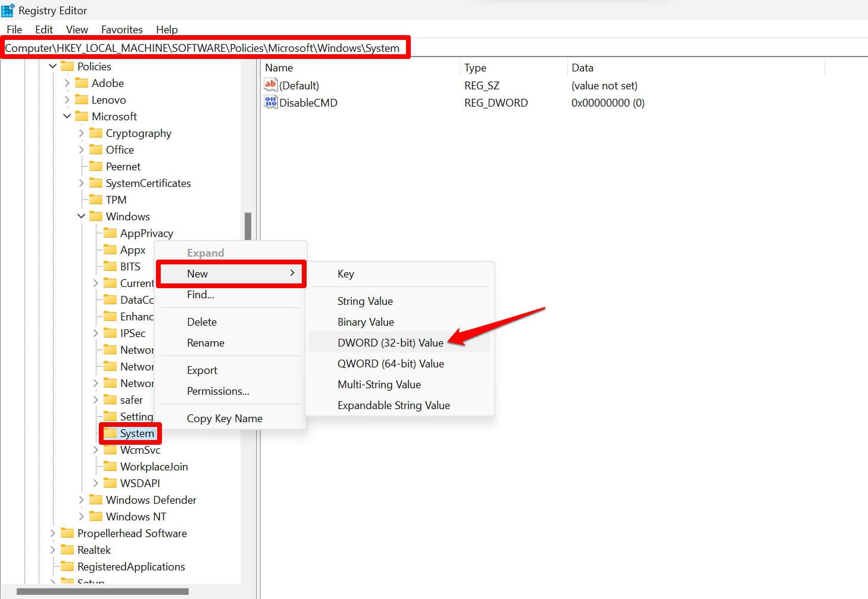Click the Microsoft folder icon

click(82, 116)
